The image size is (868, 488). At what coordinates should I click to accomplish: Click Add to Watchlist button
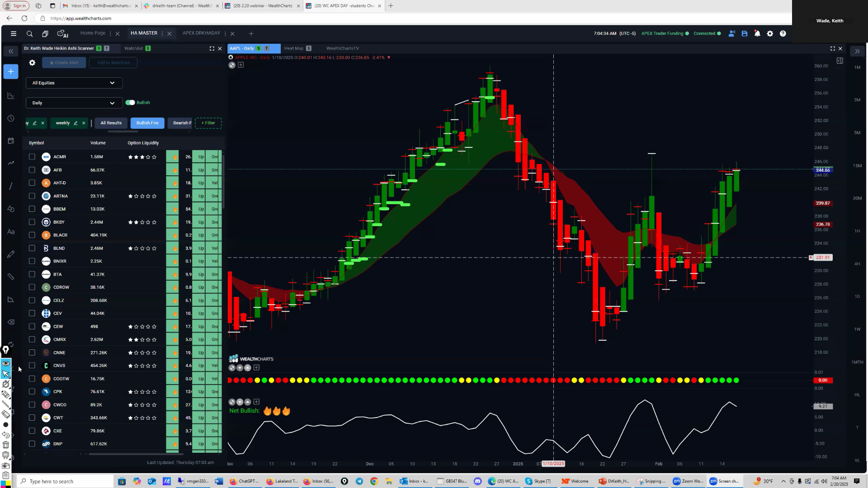113,63
